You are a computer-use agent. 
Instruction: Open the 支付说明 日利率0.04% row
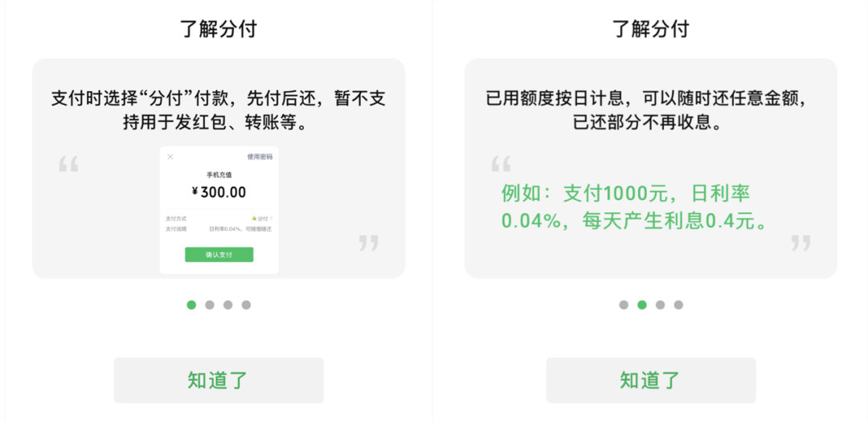pyautogui.click(x=219, y=229)
